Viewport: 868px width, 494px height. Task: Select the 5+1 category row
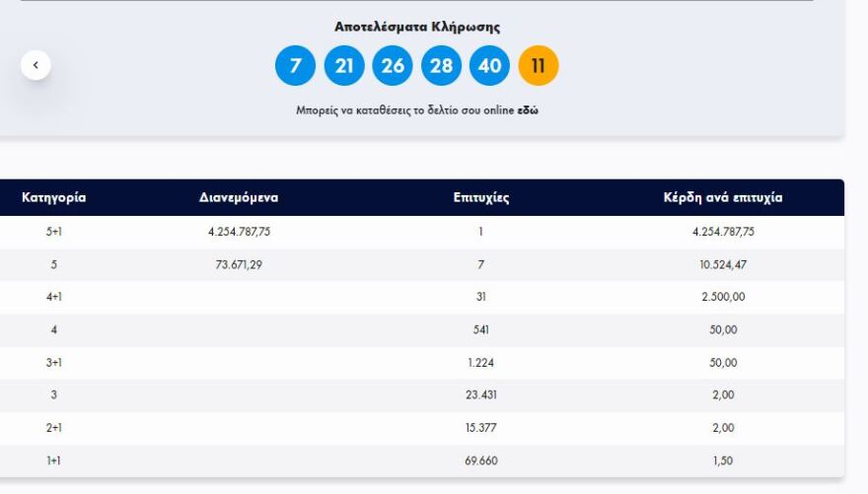pos(54,232)
